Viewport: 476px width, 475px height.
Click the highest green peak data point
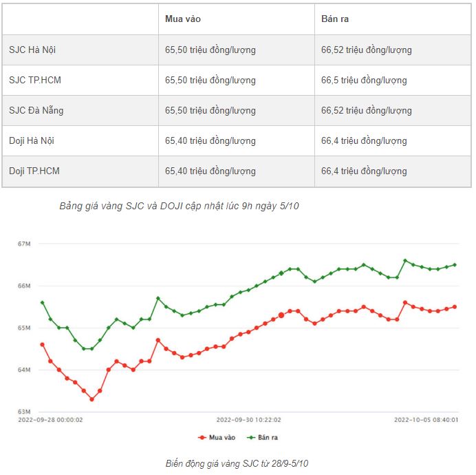pos(405,260)
